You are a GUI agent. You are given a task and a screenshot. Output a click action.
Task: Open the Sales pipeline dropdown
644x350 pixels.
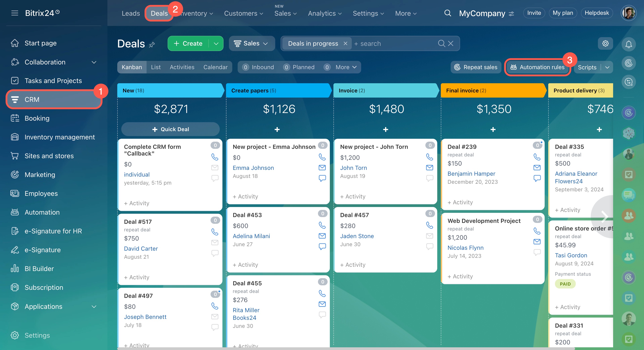251,43
